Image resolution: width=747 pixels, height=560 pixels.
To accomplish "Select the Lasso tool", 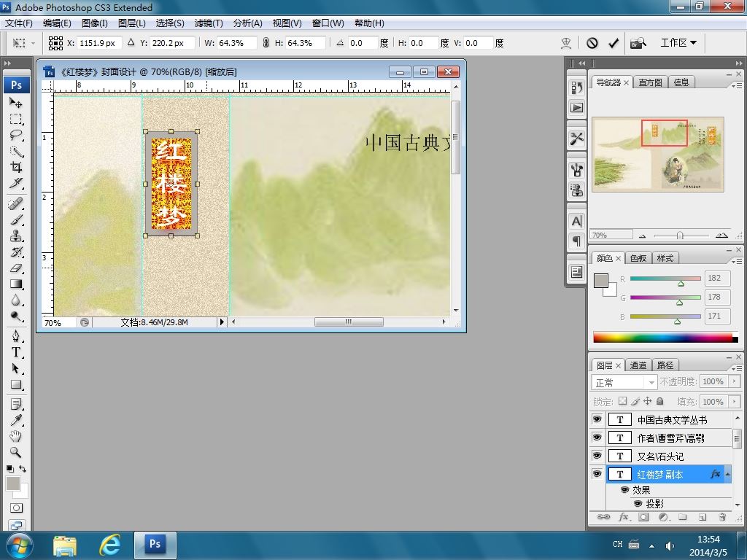I will [x=16, y=135].
